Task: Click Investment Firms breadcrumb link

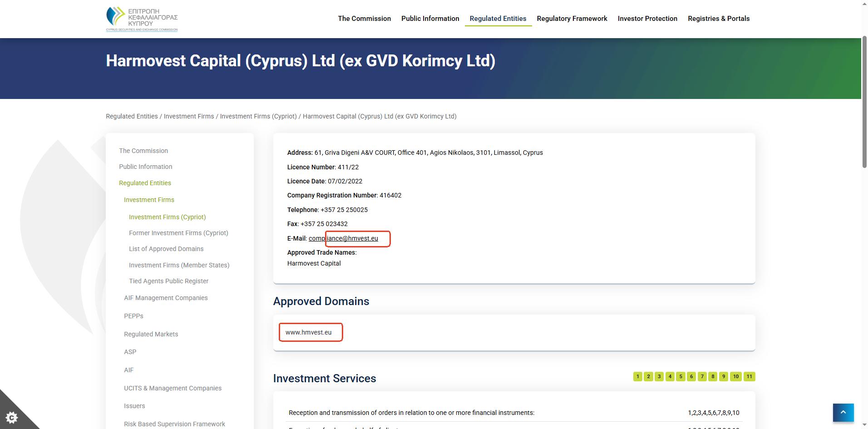Action: pyautogui.click(x=189, y=116)
